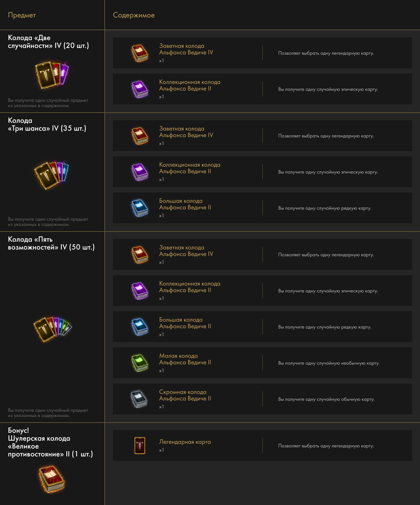
Task: Click the Легендарная карта red card icon
Action: pyautogui.click(x=140, y=446)
